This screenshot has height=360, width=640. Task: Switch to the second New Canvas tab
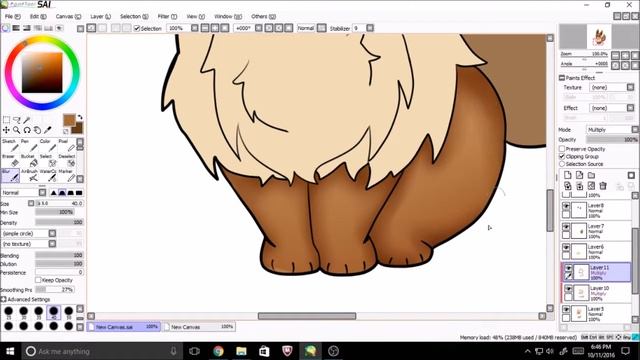pos(199,327)
